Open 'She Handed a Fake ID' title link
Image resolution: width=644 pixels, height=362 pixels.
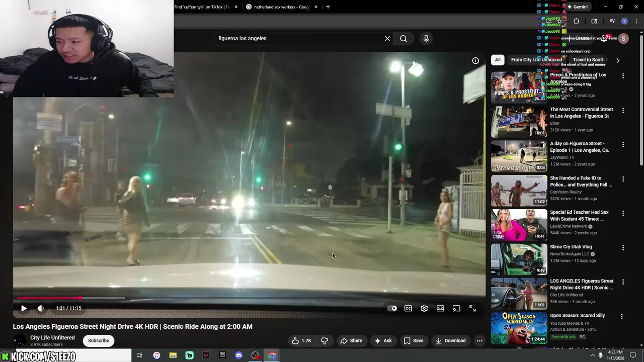pos(581,182)
